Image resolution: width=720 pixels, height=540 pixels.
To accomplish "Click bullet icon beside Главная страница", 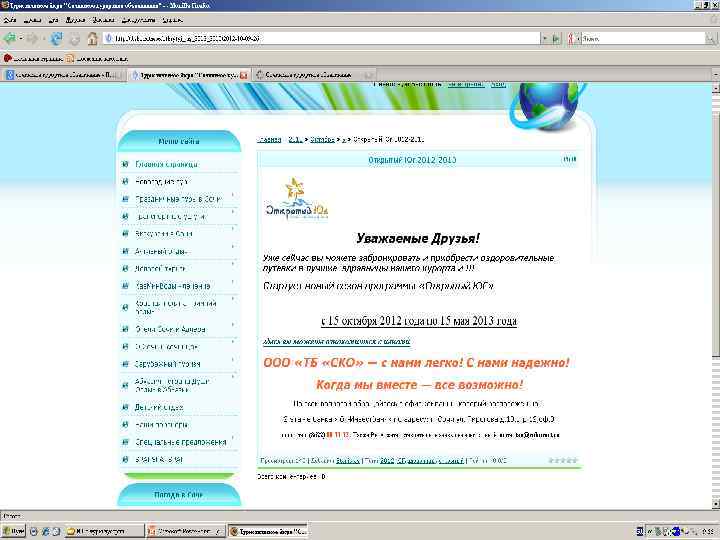I will click(x=125, y=164).
